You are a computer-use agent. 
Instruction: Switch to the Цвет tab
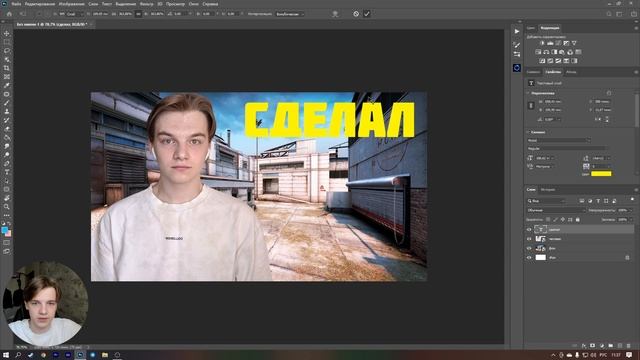click(x=531, y=28)
